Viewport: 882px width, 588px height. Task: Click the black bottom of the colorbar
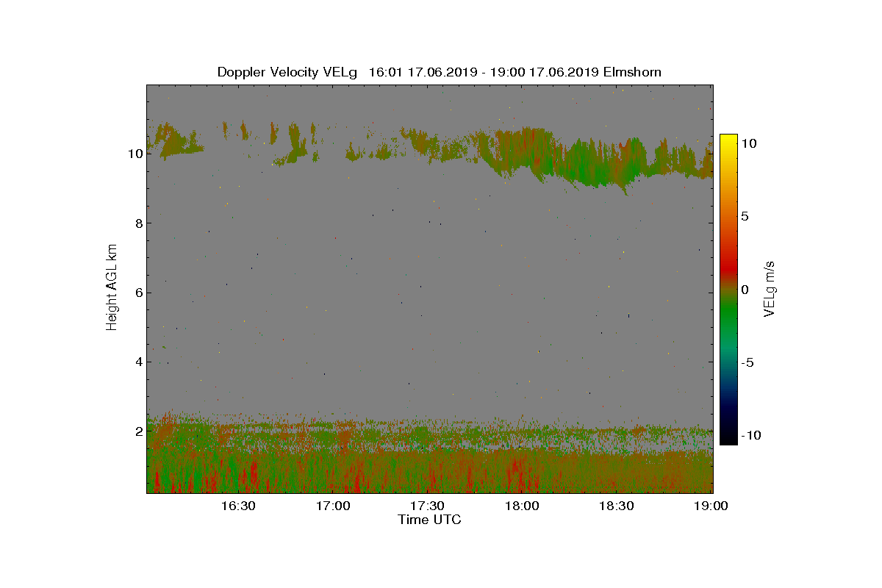tap(728, 440)
